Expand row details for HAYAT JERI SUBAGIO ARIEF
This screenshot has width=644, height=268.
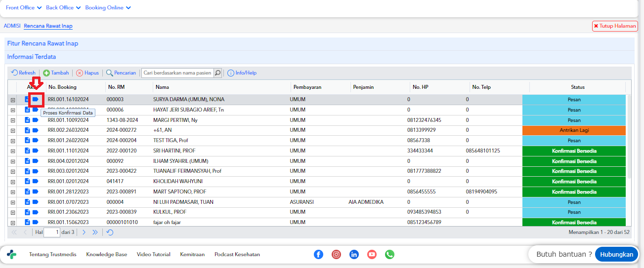[x=13, y=110]
